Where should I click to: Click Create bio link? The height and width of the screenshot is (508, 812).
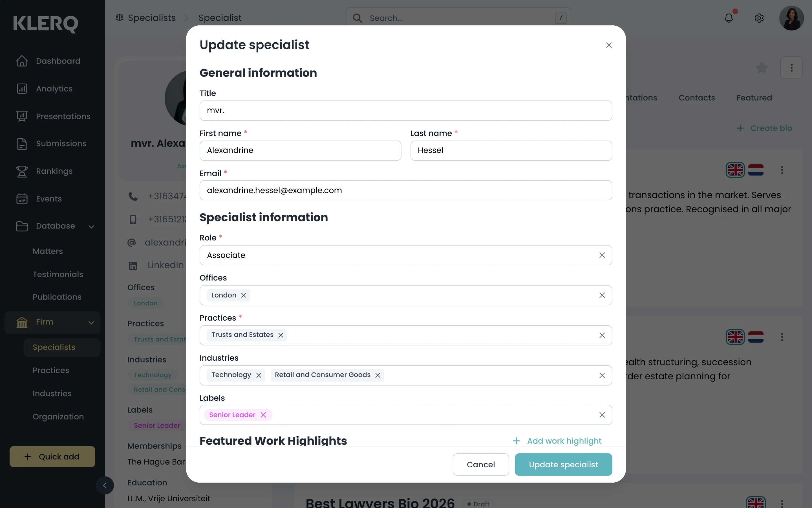click(764, 128)
